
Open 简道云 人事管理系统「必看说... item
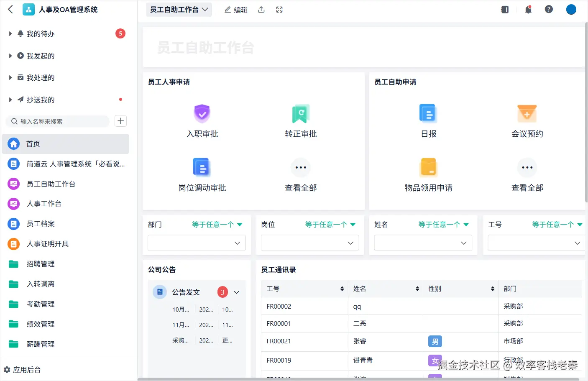66,164
